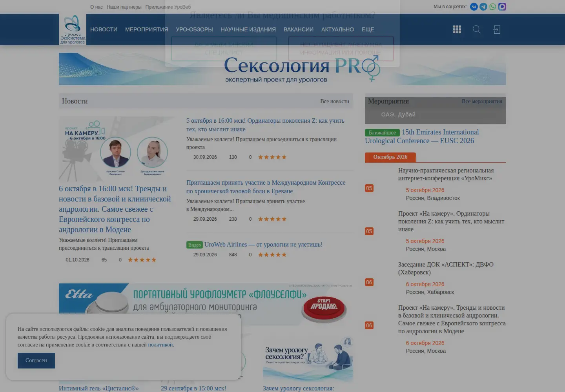Click the Все мероприятия link
The height and width of the screenshot is (392, 565).
482,101
